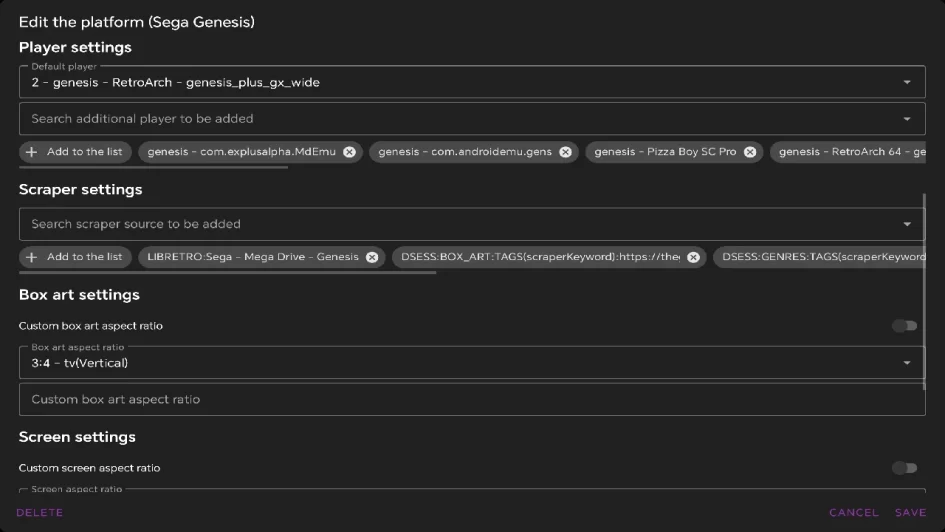Image resolution: width=945 pixels, height=532 pixels.
Task: Click plus icon to add scraper to list
Action: click(32, 257)
